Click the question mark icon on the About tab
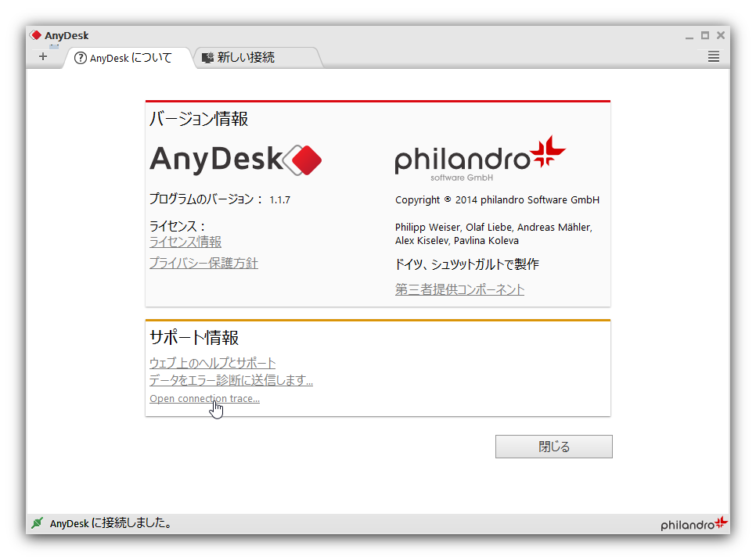Image resolution: width=756 pixels, height=560 pixels. 80,57
